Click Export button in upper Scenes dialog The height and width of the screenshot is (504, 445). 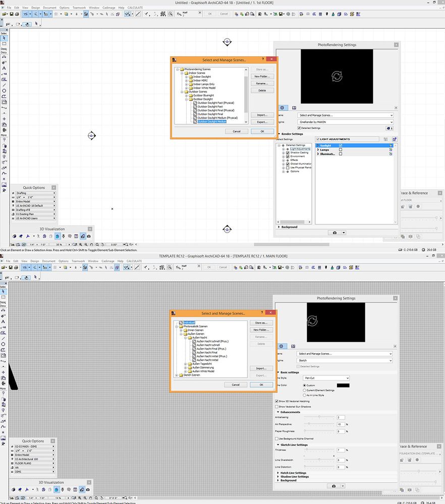262,122
